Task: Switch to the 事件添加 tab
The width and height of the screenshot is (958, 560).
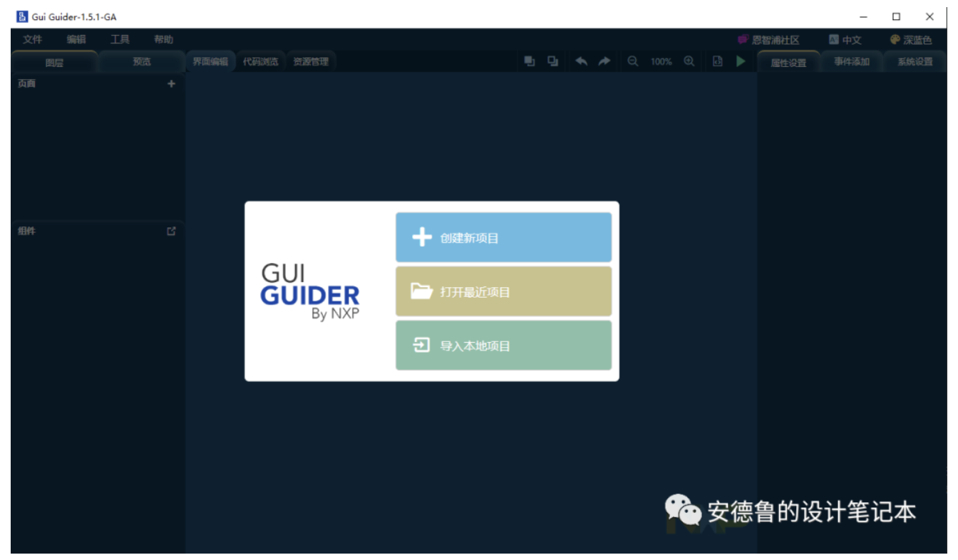Action: pyautogui.click(x=852, y=62)
